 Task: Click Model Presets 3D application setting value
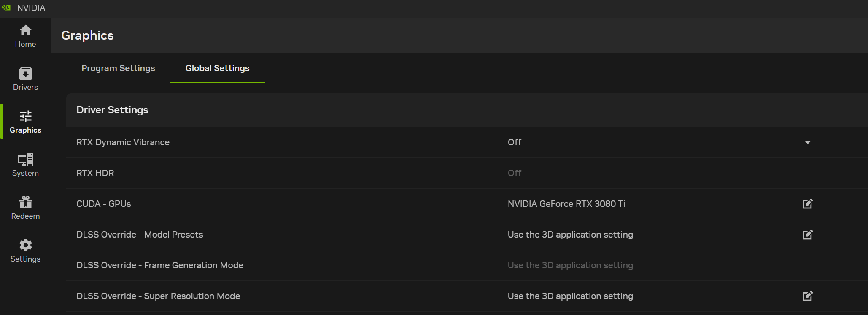pos(570,235)
